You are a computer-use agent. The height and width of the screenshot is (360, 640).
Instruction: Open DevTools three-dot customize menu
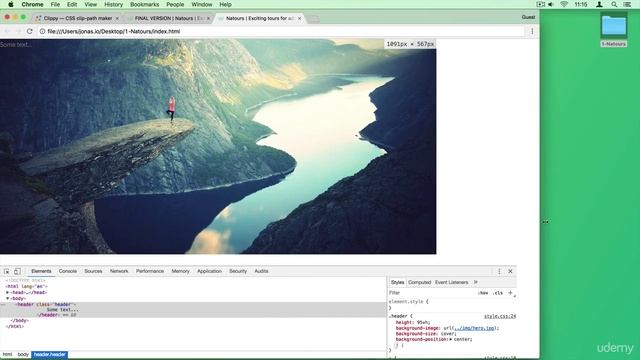pyautogui.click(x=499, y=271)
